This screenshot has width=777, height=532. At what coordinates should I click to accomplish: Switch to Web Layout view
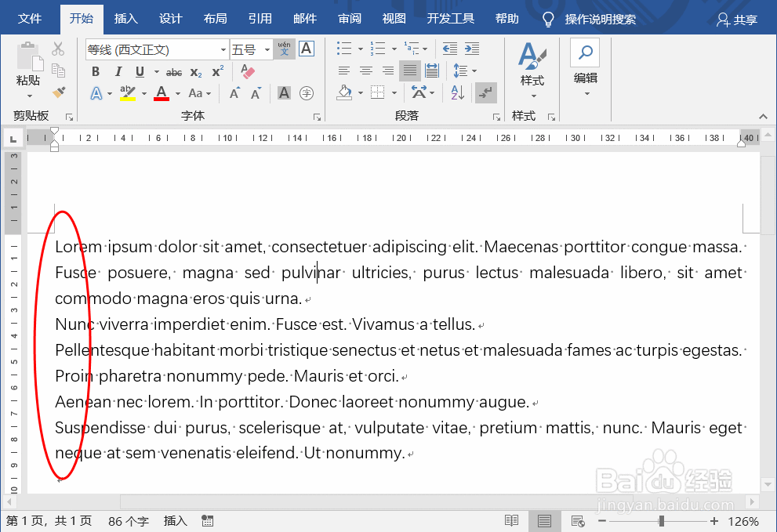[578, 521]
